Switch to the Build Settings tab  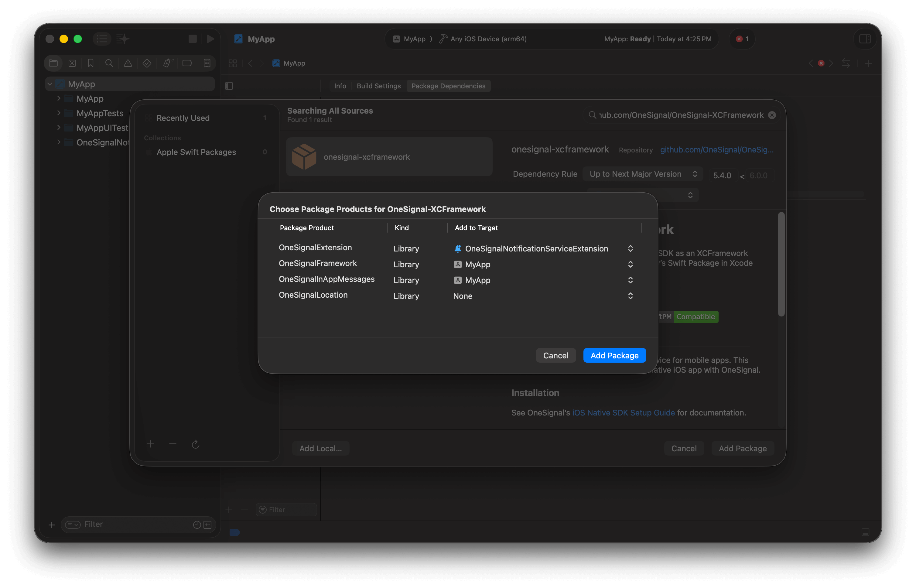378,86
